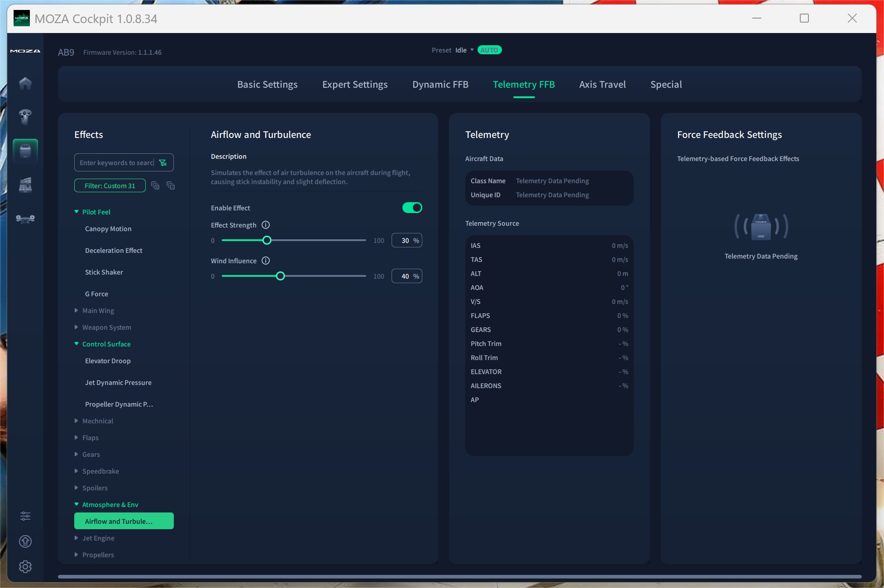
Task: Click the firmware update arrow icon in sidebar
Action: [x=25, y=541]
